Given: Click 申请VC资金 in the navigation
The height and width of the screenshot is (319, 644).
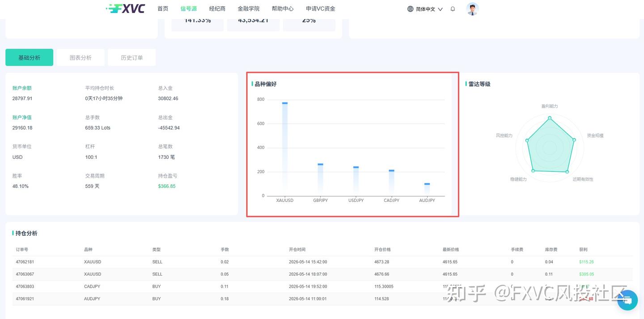Looking at the screenshot, I should (x=321, y=9).
